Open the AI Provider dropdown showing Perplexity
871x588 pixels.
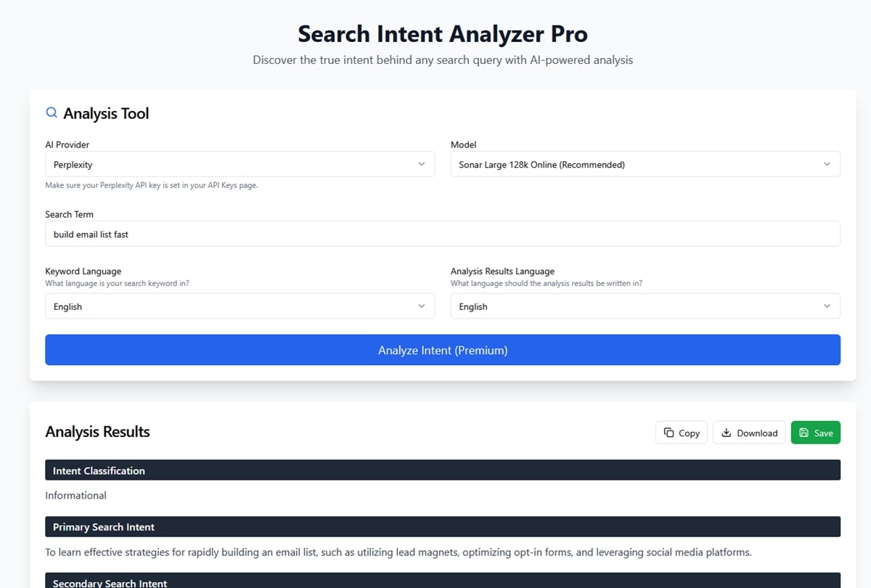click(x=240, y=164)
